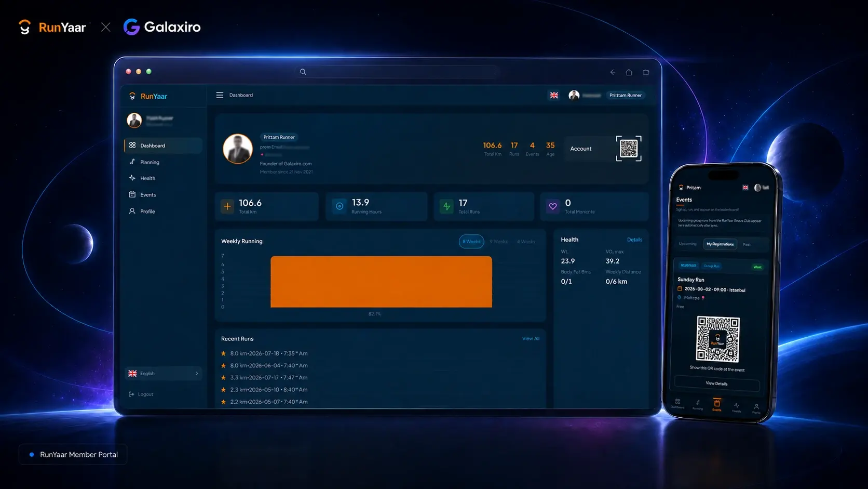This screenshot has width=868, height=489.
Task: Click the star beside the 3.3 km run
Action: [x=224, y=378]
